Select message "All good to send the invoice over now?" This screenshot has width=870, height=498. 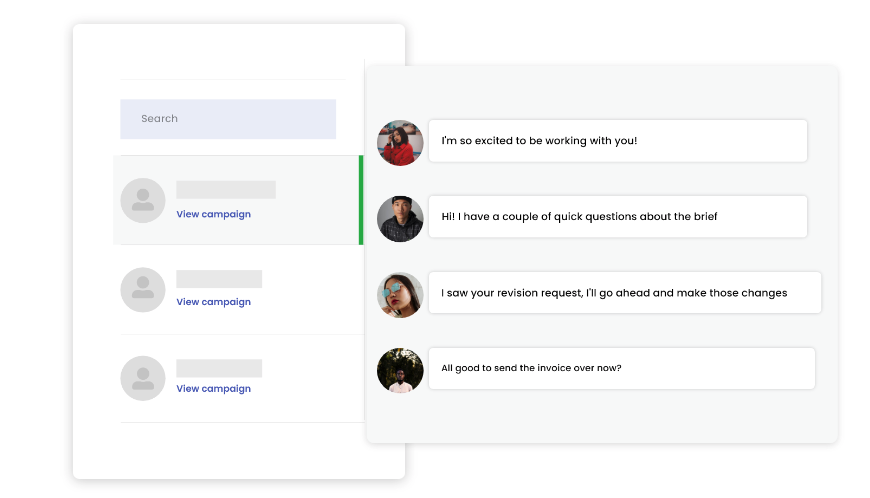click(x=622, y=368)
